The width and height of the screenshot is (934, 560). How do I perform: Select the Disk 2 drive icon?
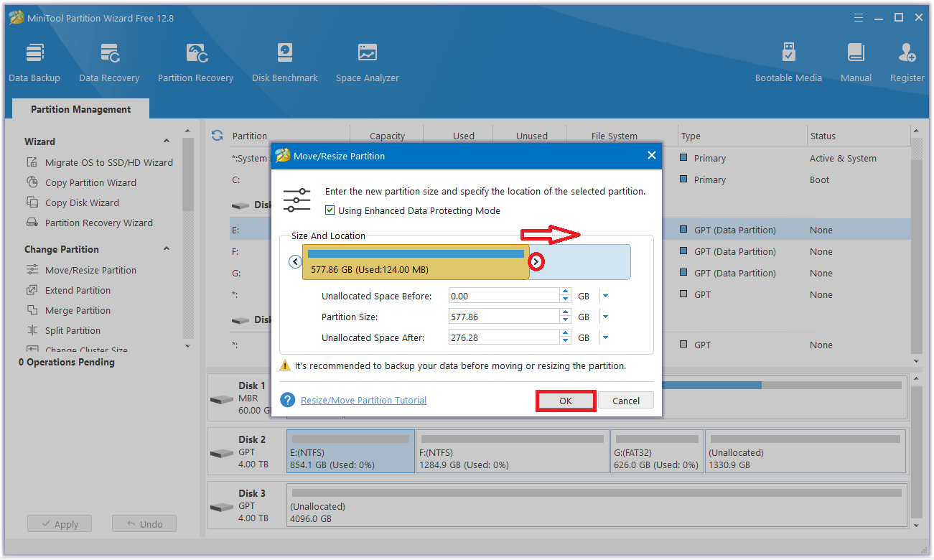221,453
